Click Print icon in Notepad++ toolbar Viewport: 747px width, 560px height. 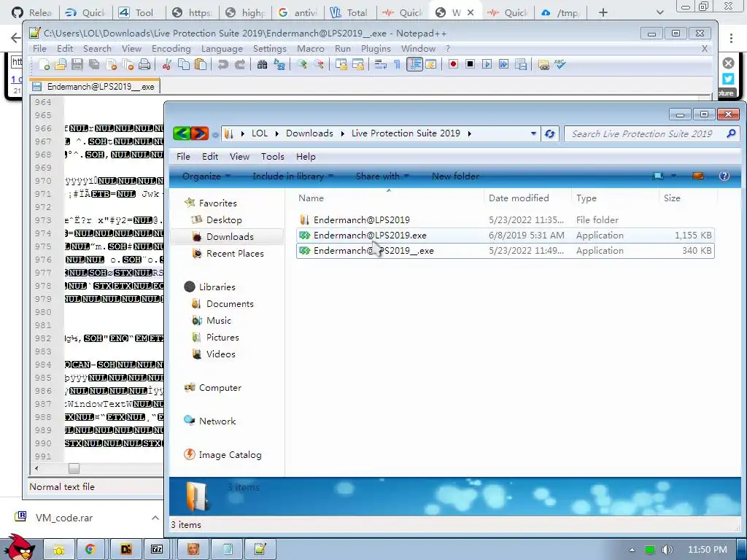(144, 65)
